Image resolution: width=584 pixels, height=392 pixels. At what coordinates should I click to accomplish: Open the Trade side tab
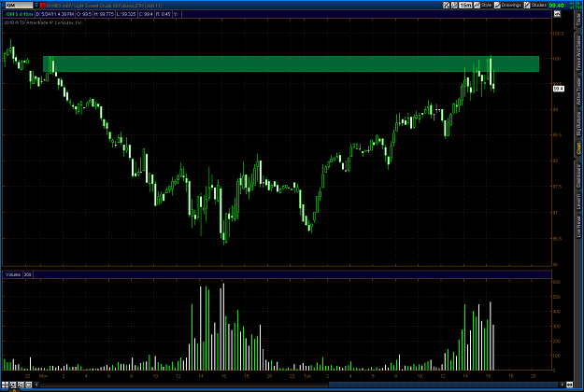578,20
